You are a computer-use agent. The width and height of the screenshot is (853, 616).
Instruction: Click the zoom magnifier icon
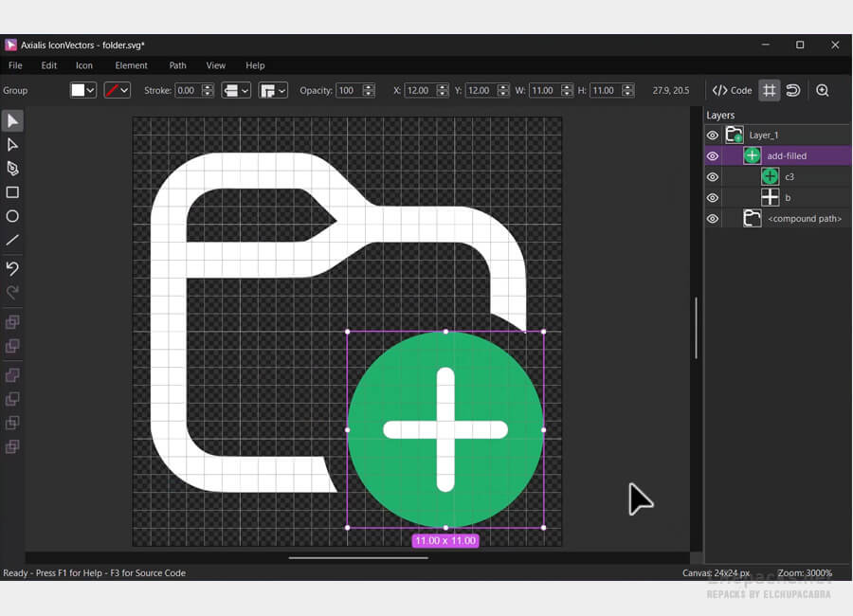pos(822,90)
